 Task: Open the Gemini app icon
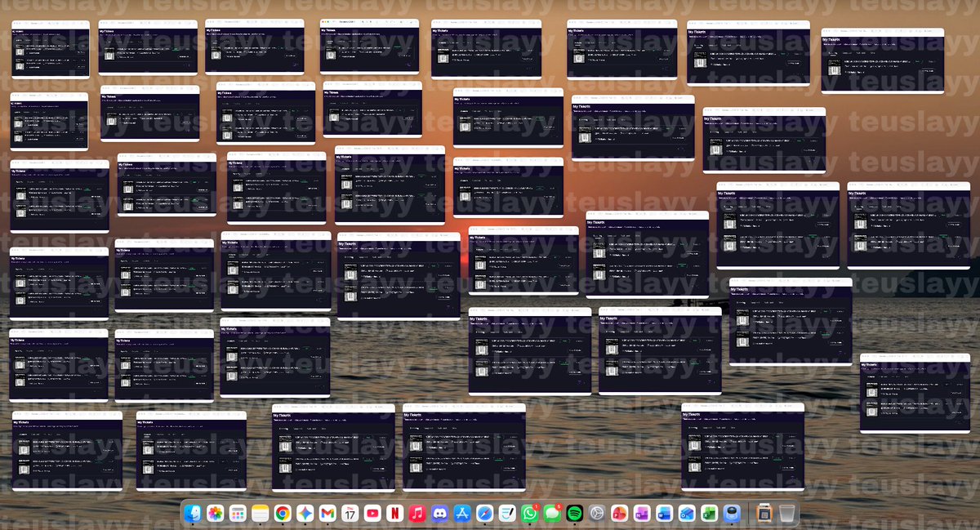(x=305, y=513)
